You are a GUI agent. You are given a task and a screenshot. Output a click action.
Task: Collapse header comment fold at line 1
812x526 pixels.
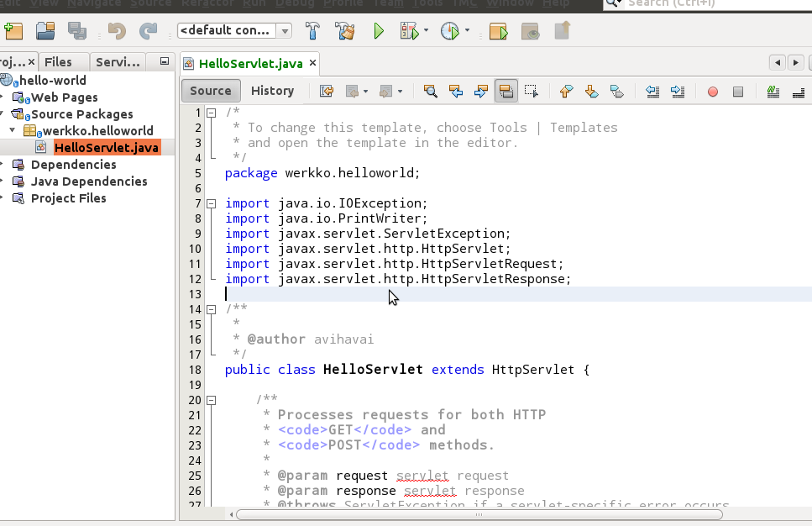(212, 113)
